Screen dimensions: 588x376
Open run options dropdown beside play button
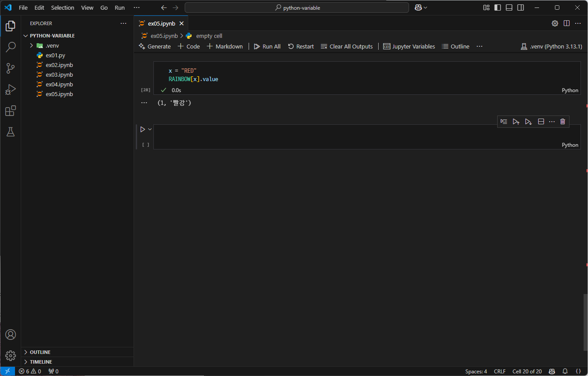[150, 129]
